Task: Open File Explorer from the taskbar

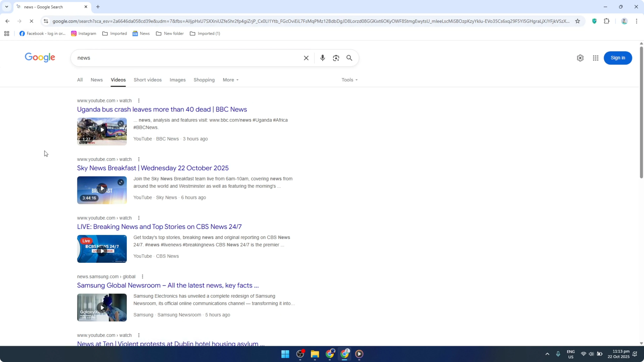Action: (x=315, y=354)
